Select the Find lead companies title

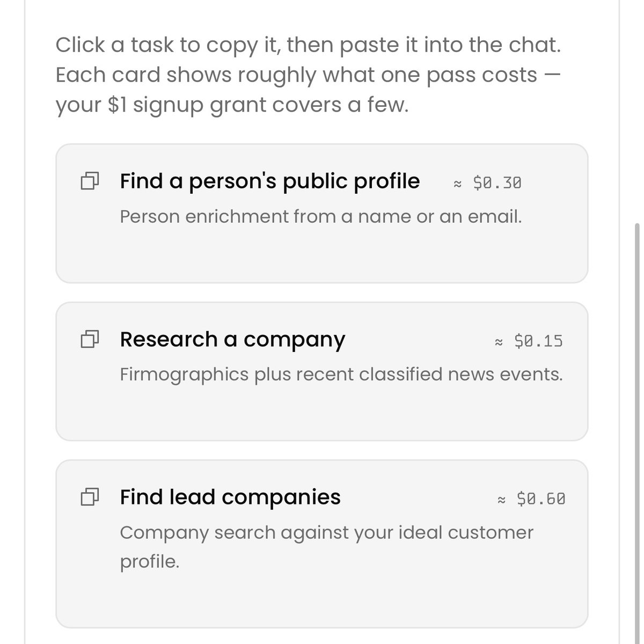(x=230, y=497)
